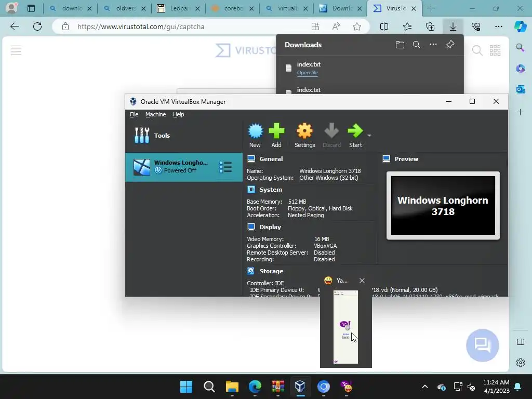
Task: Click the Yahoo Messenger window preview thumbnail
Action: point(345,327)
